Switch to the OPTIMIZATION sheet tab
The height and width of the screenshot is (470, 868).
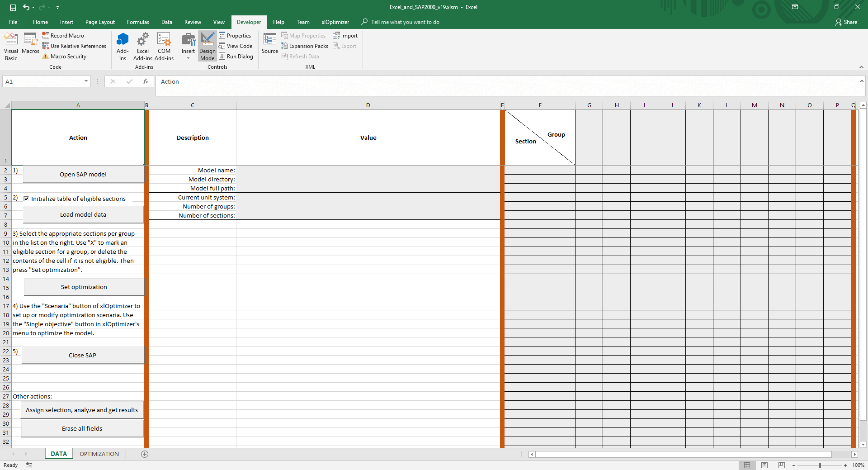pos(99,454)
